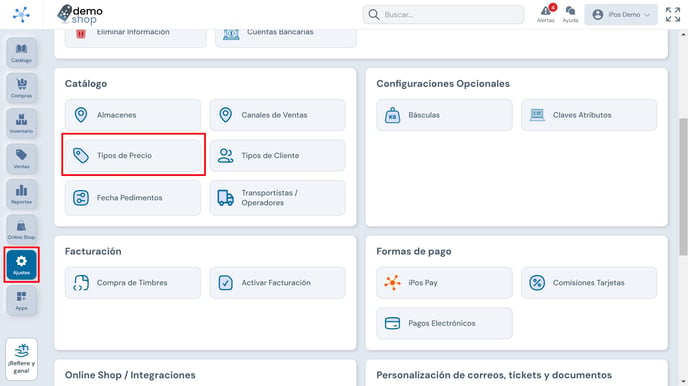Viewport: 688px width, 386px height.
Task: Click the demo shop logo
Action: [x=80, y=14]
